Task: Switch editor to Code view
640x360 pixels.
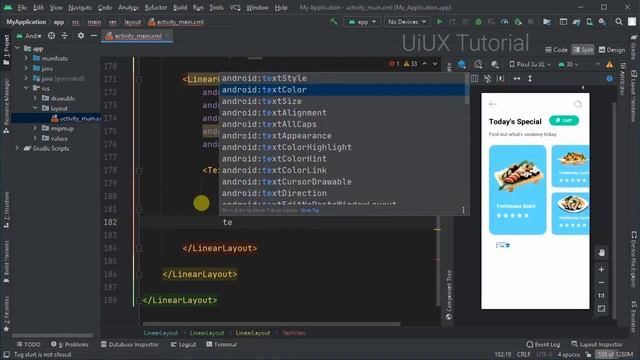Action: [x=556, y=50]
